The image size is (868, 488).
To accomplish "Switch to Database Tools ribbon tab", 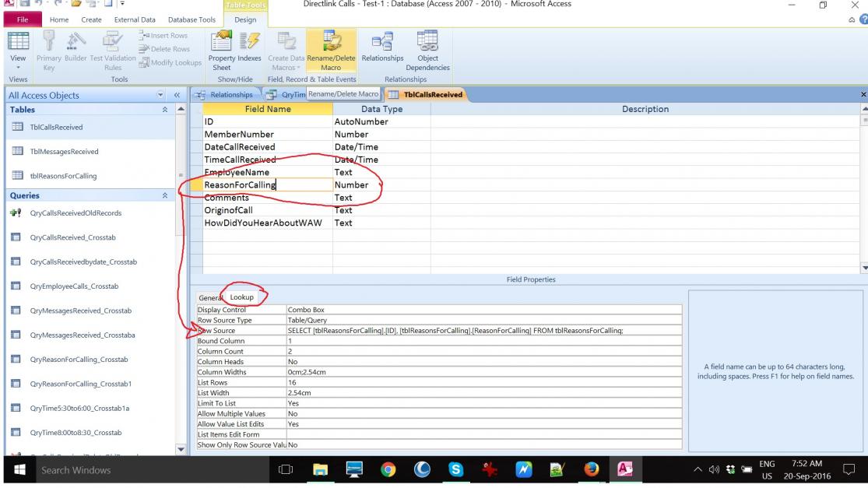I will (x=192, y=19).
